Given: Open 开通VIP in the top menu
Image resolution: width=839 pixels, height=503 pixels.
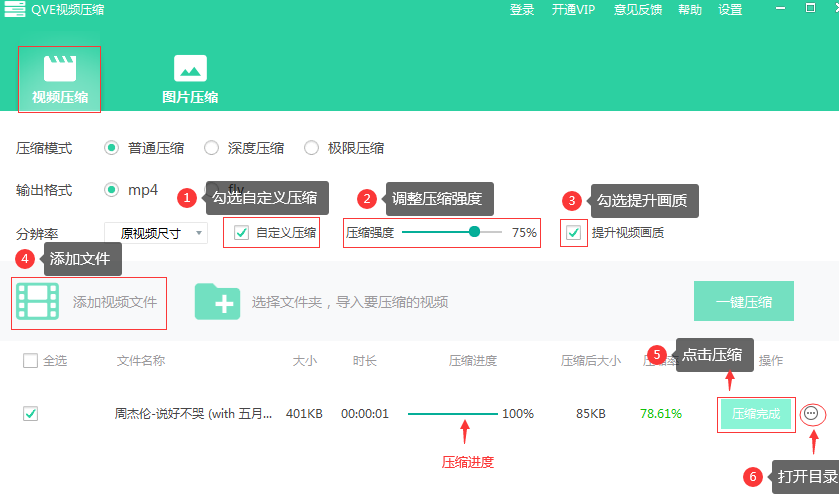Looking at the screenshot, I should click(572, 10).
